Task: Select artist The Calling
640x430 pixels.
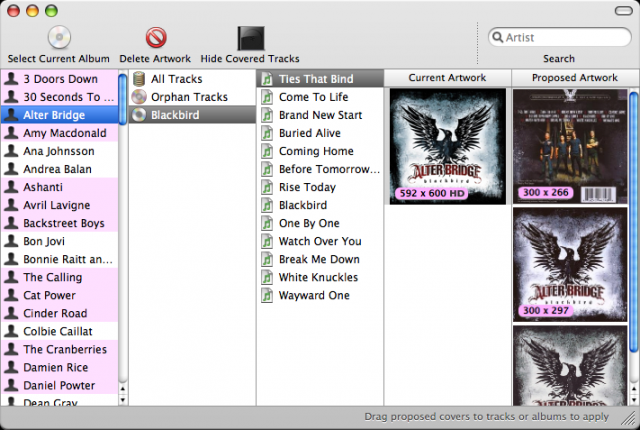Action: click(60, 277)
